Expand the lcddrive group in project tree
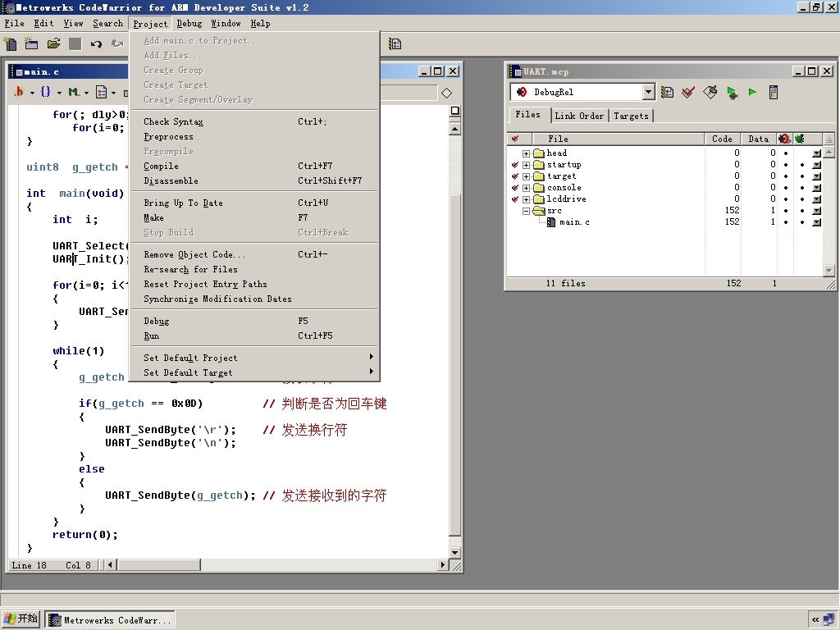The image size is (840, 630). [x=526, y=199]
